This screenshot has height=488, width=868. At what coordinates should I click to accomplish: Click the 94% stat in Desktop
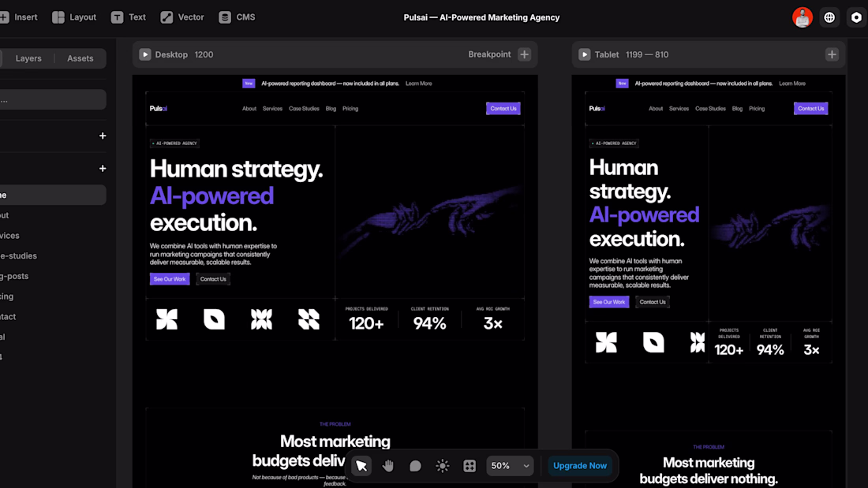click(429, 324)
